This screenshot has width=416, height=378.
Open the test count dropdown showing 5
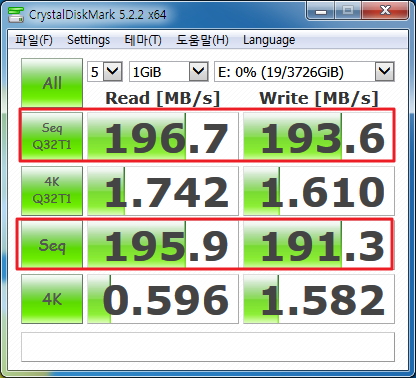point(105,71)
